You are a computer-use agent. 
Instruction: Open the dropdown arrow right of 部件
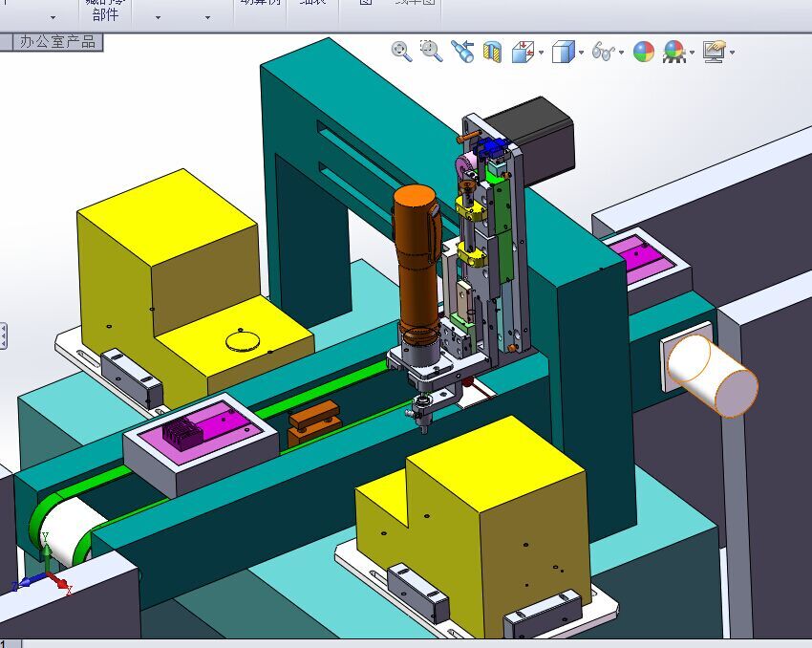click(x=158, y=17)
